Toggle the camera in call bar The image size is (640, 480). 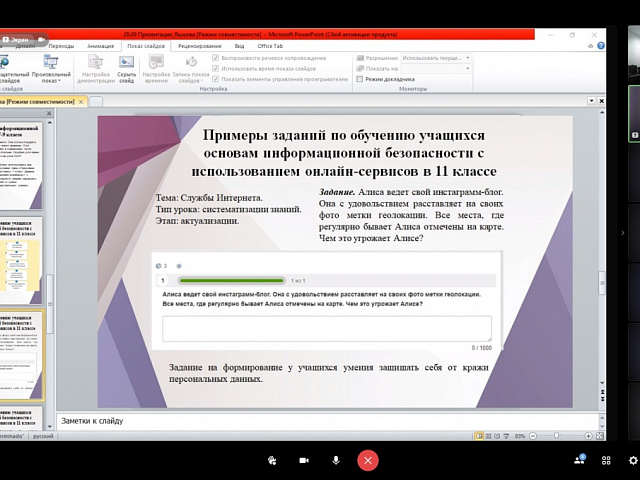pyautogui.click(x=303, y=460)
